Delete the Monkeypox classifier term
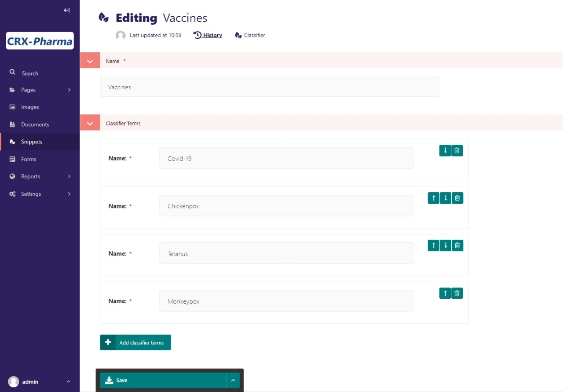Image resolution: width=563 pixels, height=392 pixels. (457, 293)
